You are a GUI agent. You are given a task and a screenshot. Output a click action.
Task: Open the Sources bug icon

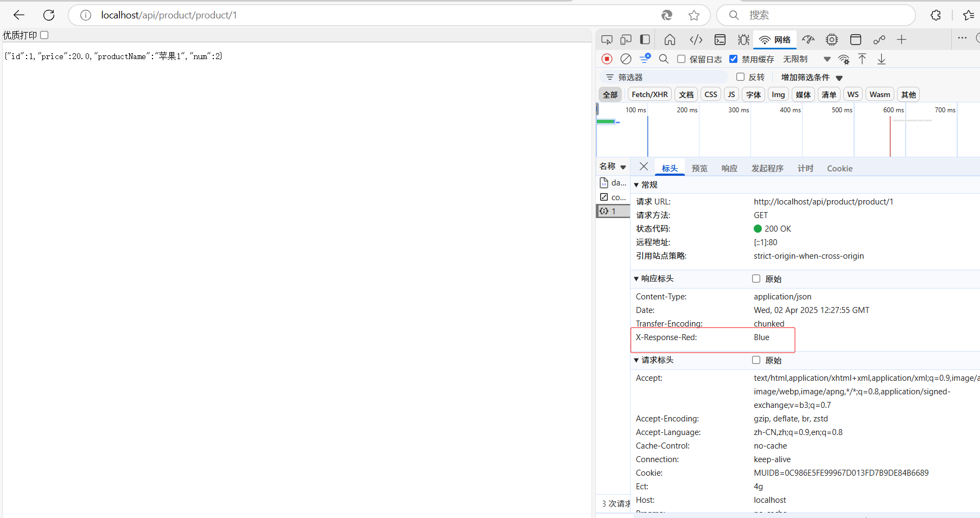pyautogui.click(x=743, y=40)
